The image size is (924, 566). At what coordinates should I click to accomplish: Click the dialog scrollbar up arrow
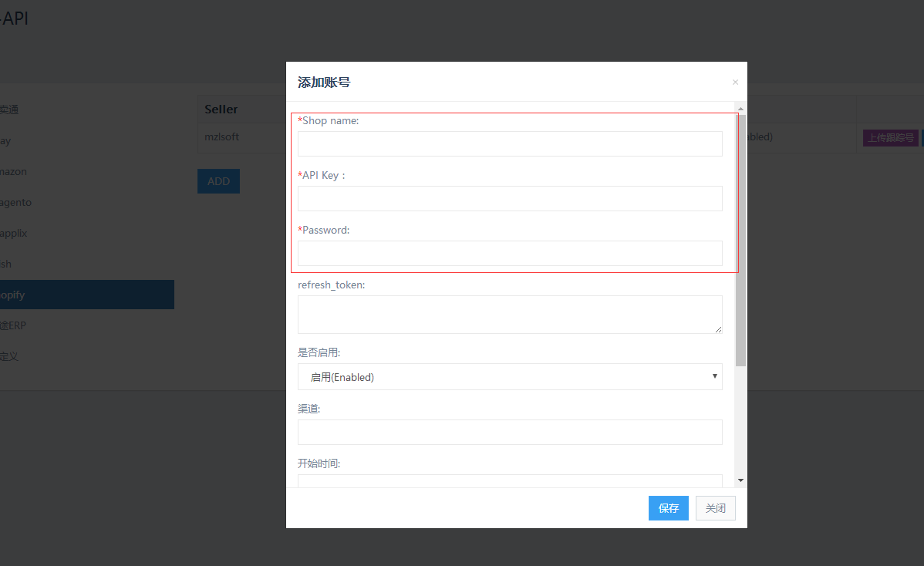coord(740,109)
